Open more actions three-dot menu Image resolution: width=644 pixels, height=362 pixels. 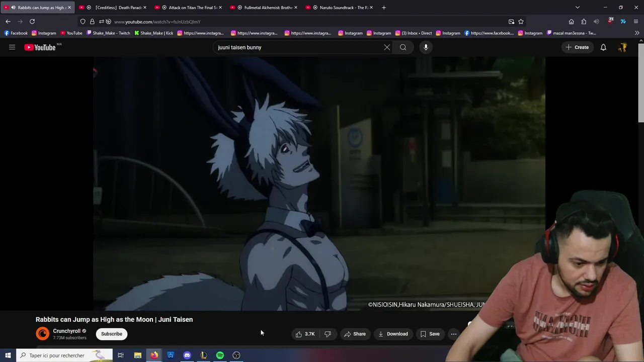pyautogui.click(x=454, y=334)
